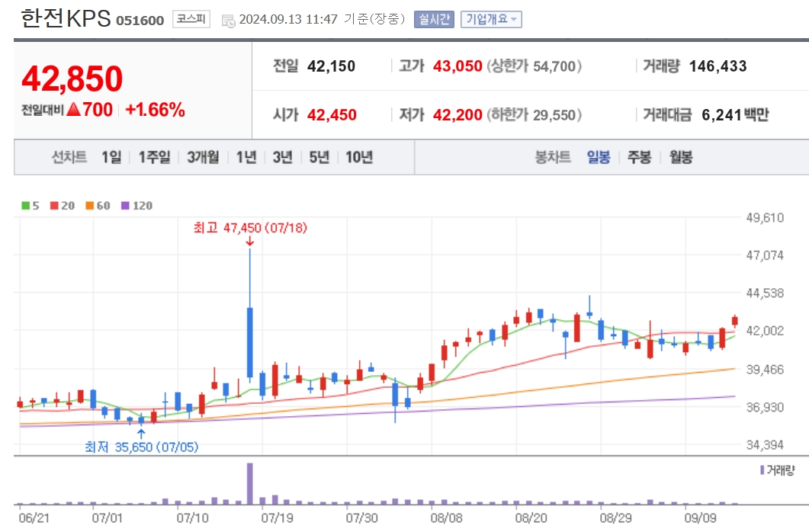The image size is (809, 532).
Task: Select the 3개월 line chart tab
Action: (203, 157)
